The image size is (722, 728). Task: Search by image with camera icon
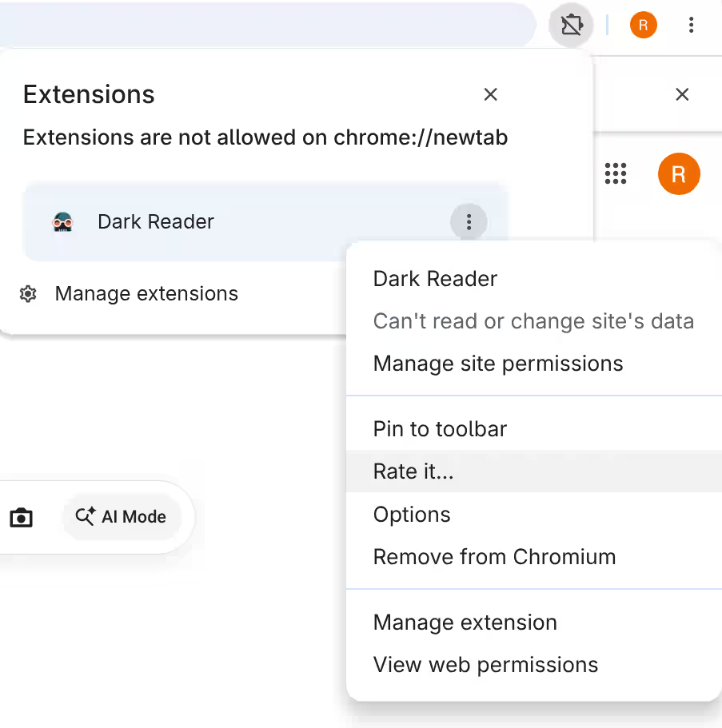pos(22,517)
